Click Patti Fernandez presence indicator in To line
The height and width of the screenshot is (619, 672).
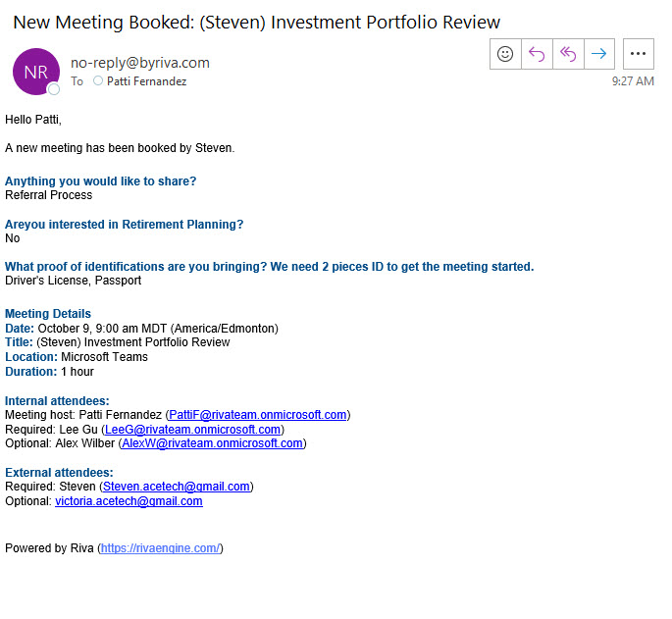[98, 81]
